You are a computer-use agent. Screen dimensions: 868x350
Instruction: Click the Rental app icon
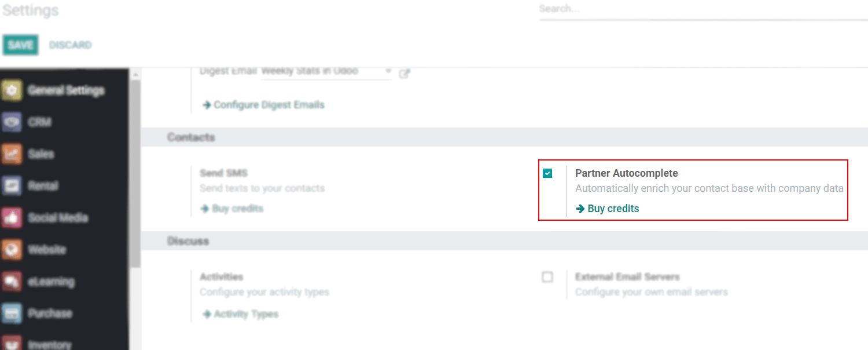click(x=12, y=185)
